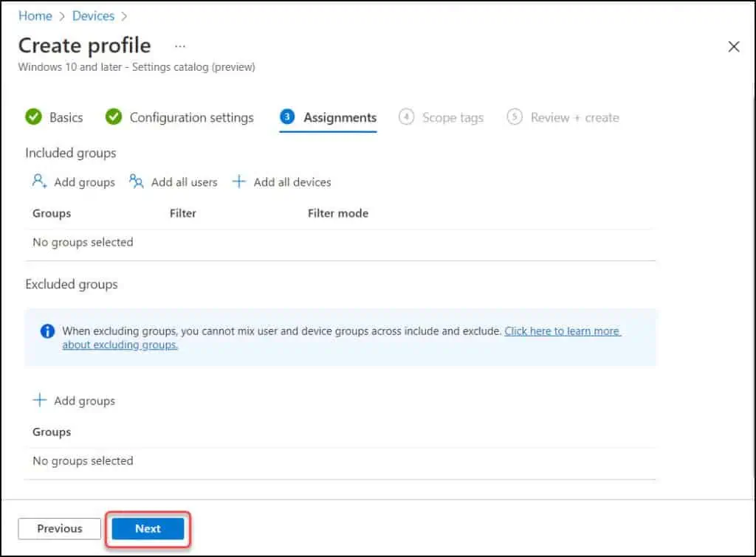Click the plus icon beside Add all devices
Screen dimensions: 756x557
tap(239, 181)
